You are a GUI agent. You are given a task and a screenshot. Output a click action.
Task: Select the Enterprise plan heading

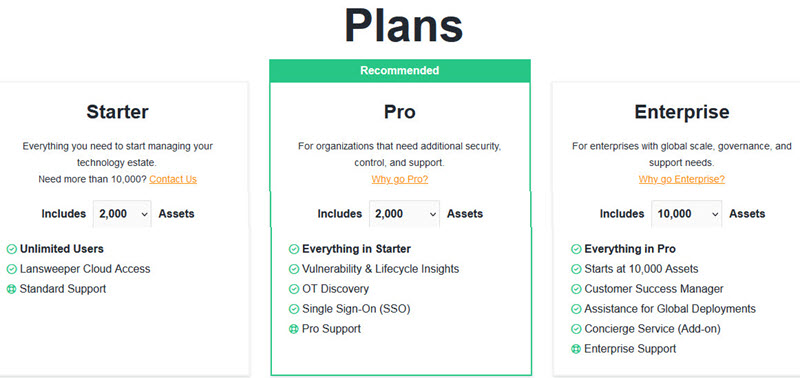tap(682, 112)
